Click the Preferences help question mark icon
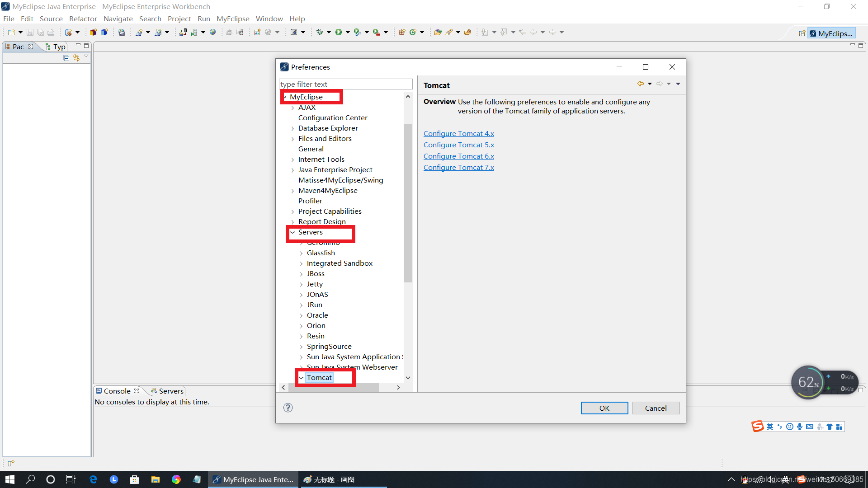Viewport: 868px width, 488px height. (x=288, y=408)
